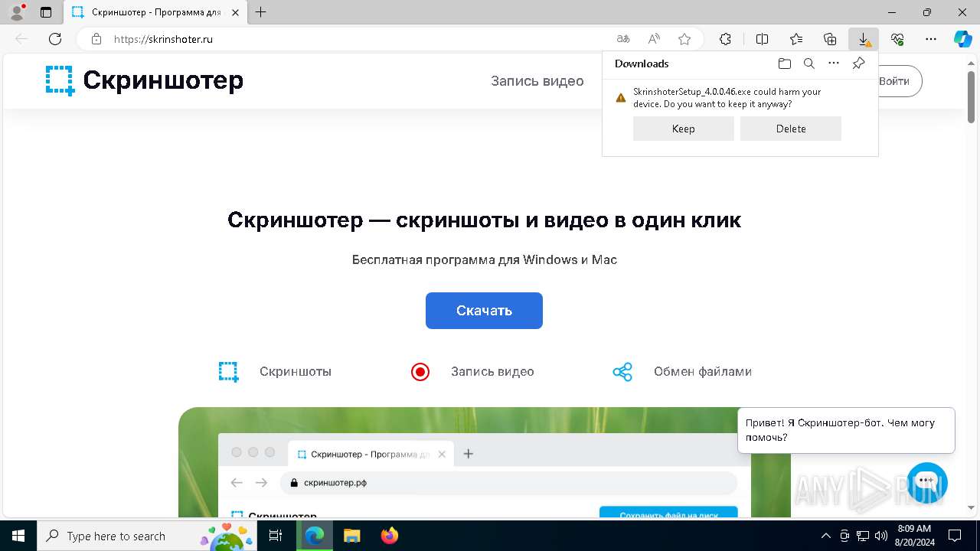
Task: Search downloads with magnifier icon
Action: 808,64
